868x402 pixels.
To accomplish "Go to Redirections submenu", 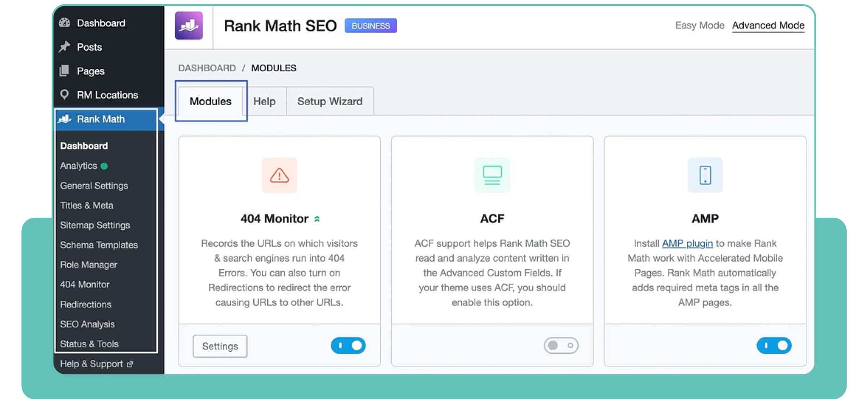I will (86, 304).
